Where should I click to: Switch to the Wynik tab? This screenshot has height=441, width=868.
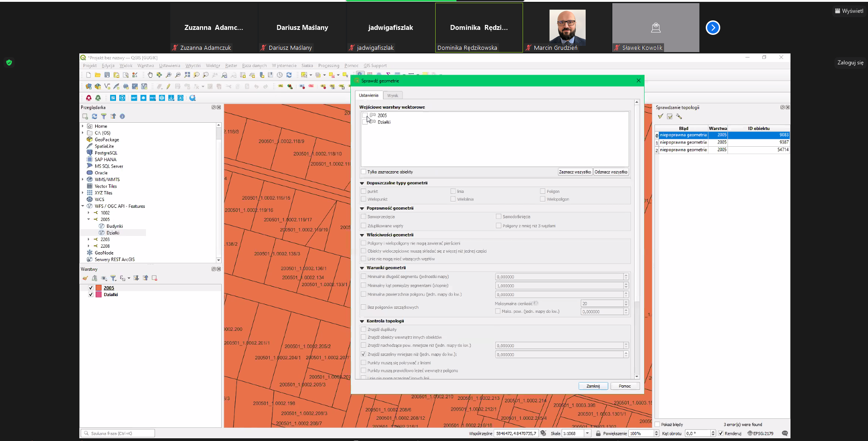[393, 96]
